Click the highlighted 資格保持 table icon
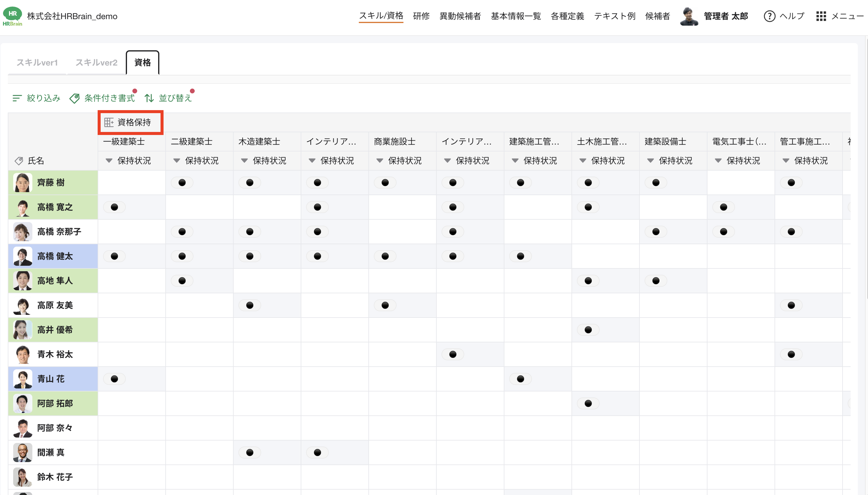 110,122
